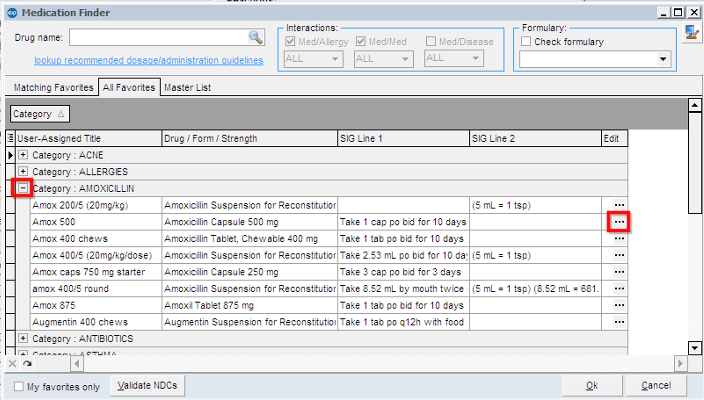Click the Amoxil Tablet 875 mg cell
The image size is (704, 400).
click(250, 305)
